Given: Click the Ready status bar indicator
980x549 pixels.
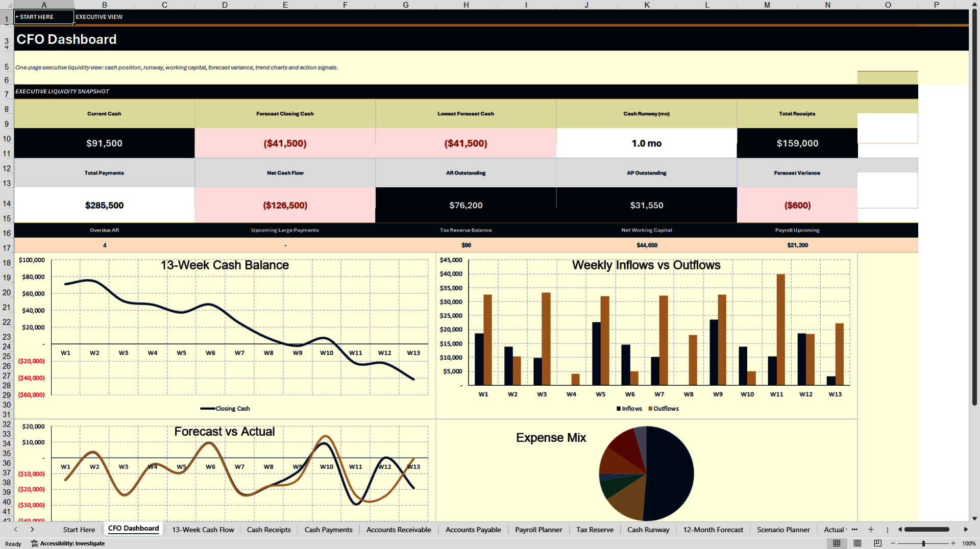Looking at the screenshot, I should pos(13,544).
